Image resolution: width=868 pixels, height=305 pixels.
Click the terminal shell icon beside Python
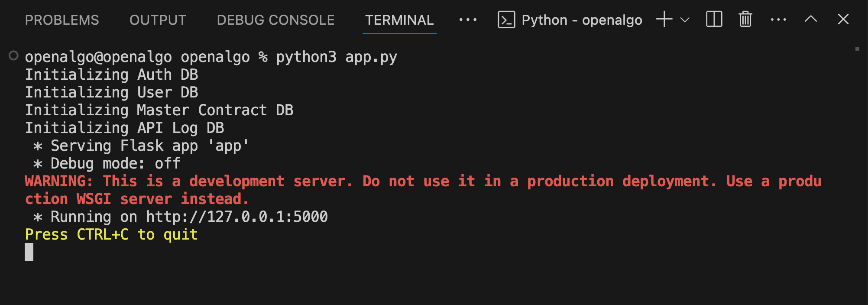[x=506, y=20]
